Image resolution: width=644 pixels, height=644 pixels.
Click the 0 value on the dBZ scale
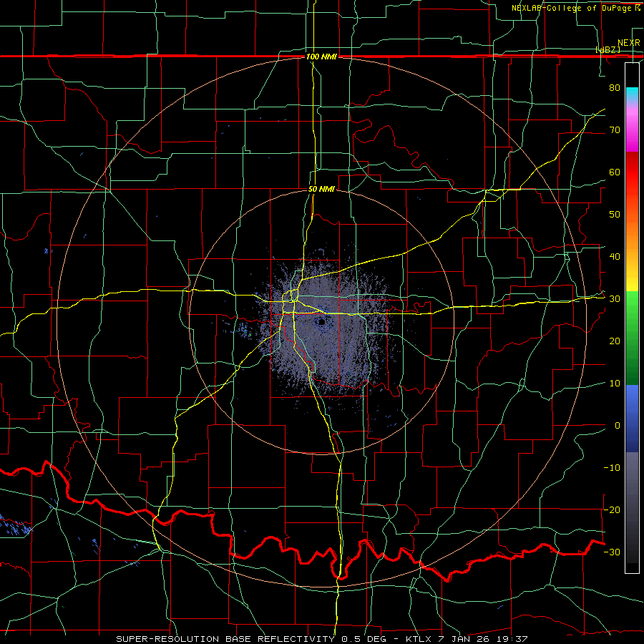(x=618, y=426)
